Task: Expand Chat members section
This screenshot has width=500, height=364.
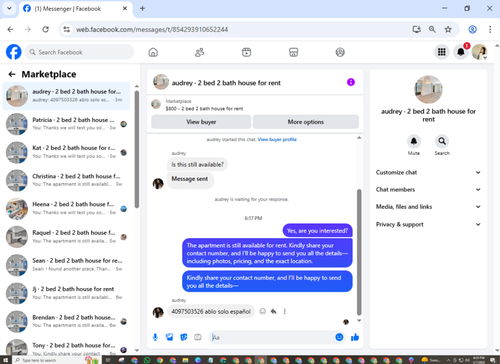Action: pos(428,189)
